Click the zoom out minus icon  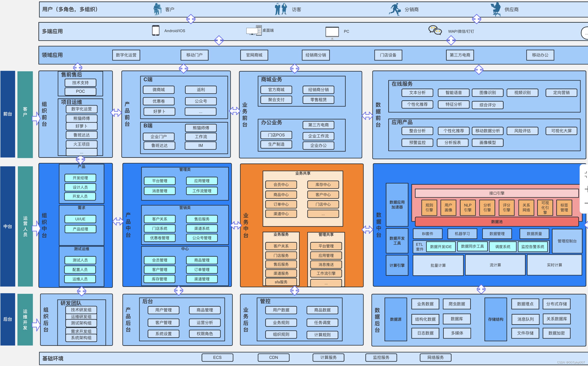586,203
